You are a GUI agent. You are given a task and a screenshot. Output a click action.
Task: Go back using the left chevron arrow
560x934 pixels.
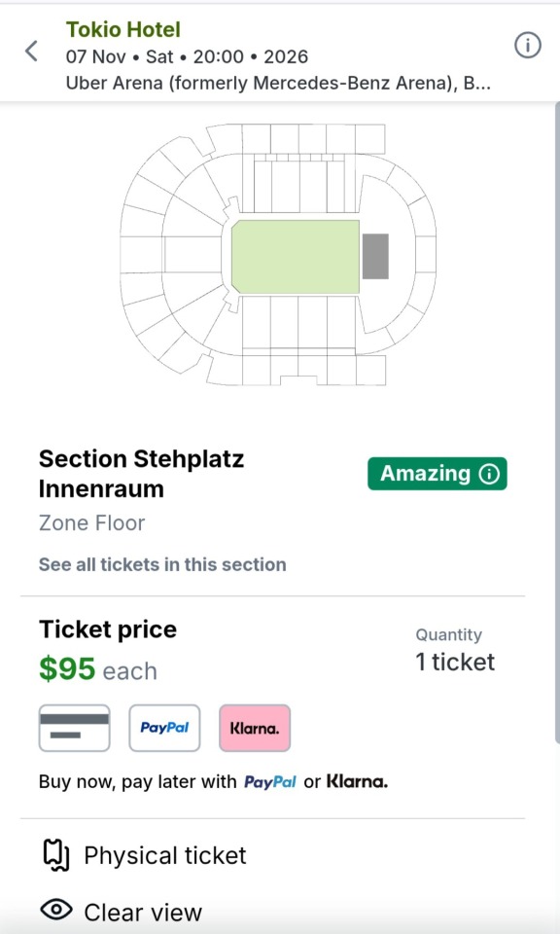click(31, 52)
